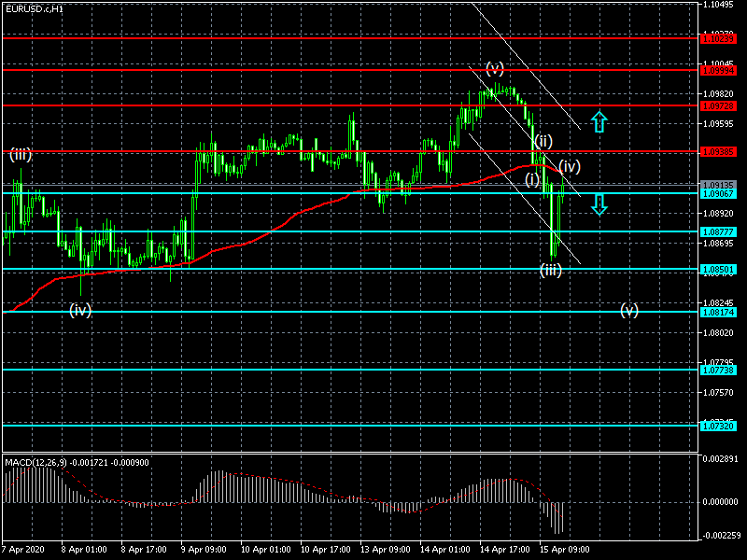Screen dimensions: 747x560
Task: Select the cyan 1.08777 support price tag
Action: tap(717, 231)
